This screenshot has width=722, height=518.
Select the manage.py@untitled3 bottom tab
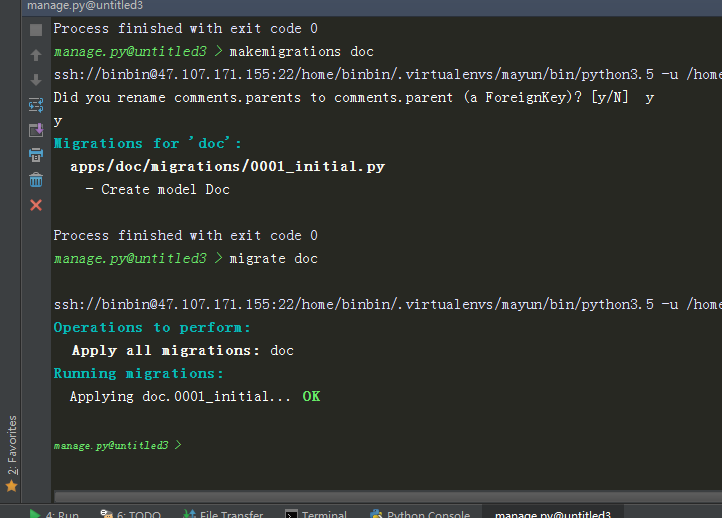point(553,514)
